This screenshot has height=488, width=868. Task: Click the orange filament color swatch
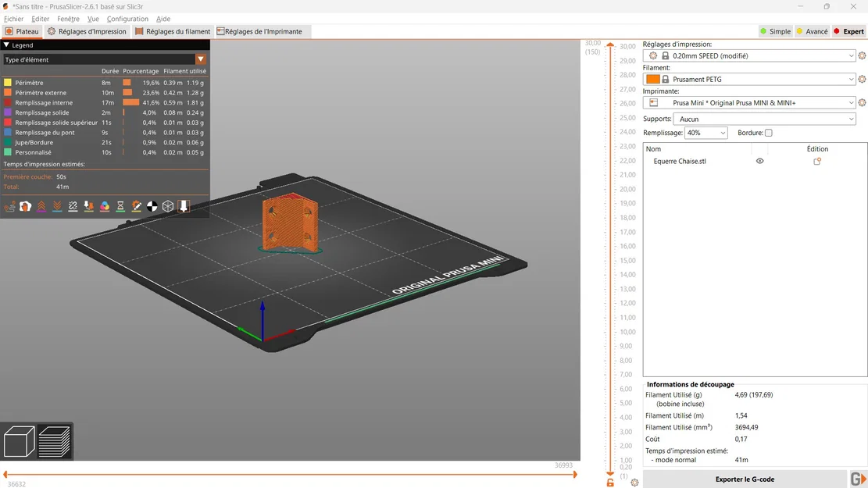pos(653,80)
